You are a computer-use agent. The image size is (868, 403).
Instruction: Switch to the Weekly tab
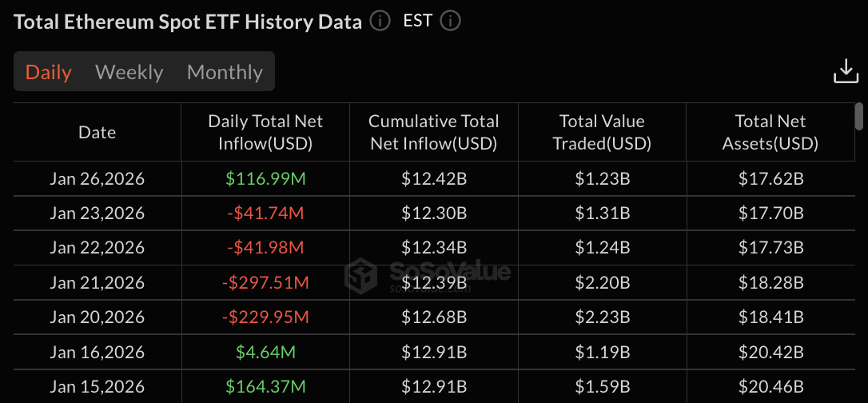coord(129,72)
